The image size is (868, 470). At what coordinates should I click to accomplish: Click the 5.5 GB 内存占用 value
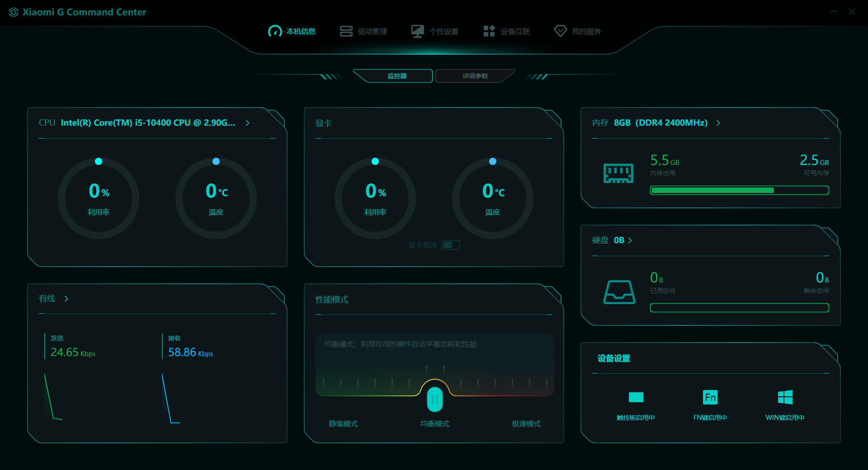(665, 160)
